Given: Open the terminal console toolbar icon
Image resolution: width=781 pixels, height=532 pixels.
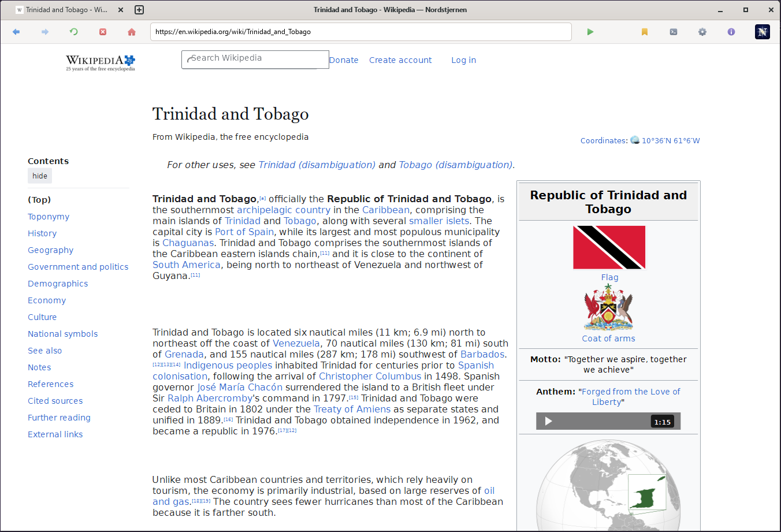Looking at the screenshot, I should pyautogui.click(x=674, y=32).
